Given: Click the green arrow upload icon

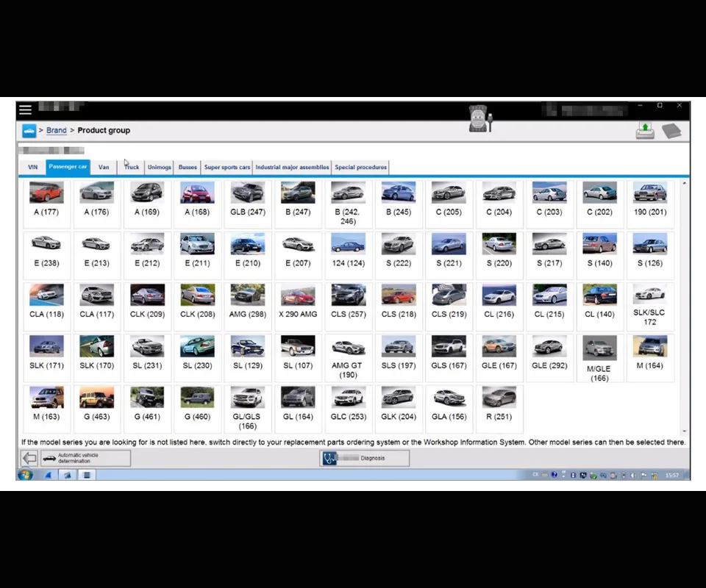Looking at the screenshot, I should (x=645, y=131).
